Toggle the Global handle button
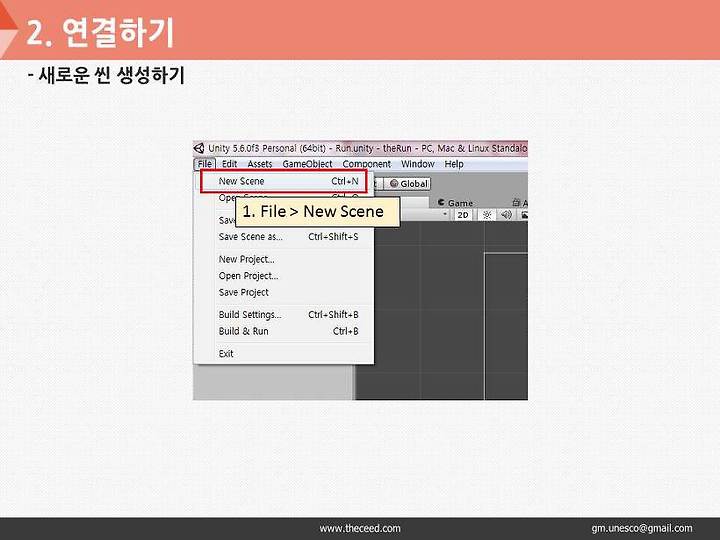This screenshot has width=720, height=540. click(408, 184)
